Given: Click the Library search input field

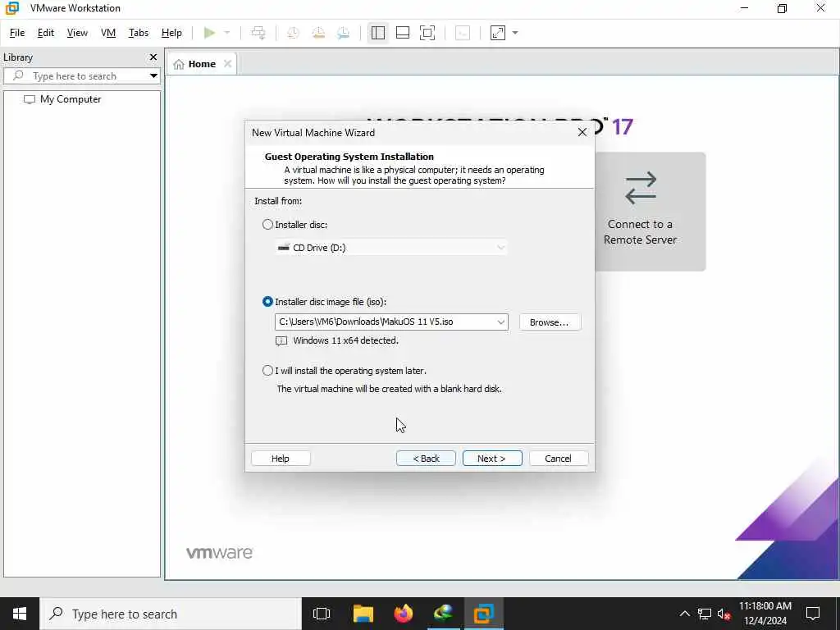Looking at the screenshot, I should [x=82, y=75].
